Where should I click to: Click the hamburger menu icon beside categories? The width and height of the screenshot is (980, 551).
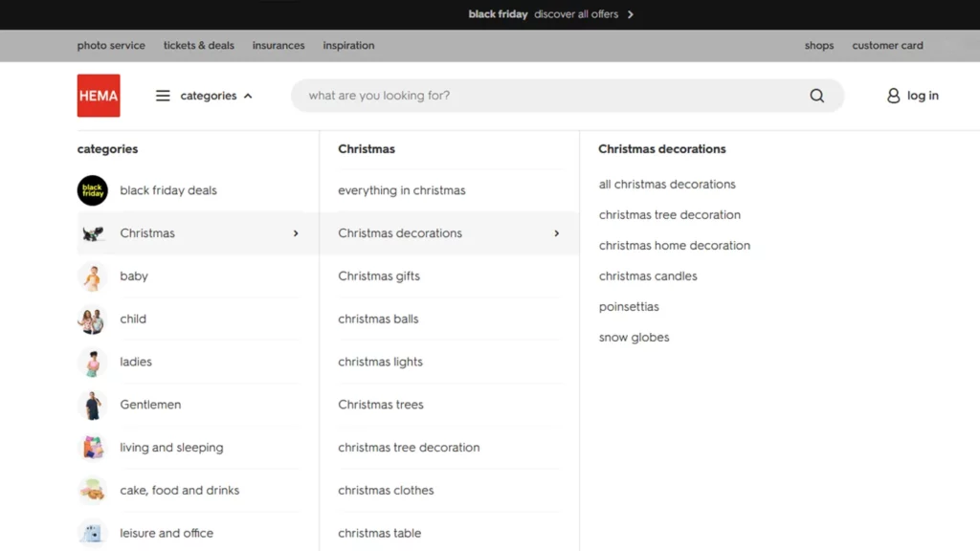click(162, 95)
